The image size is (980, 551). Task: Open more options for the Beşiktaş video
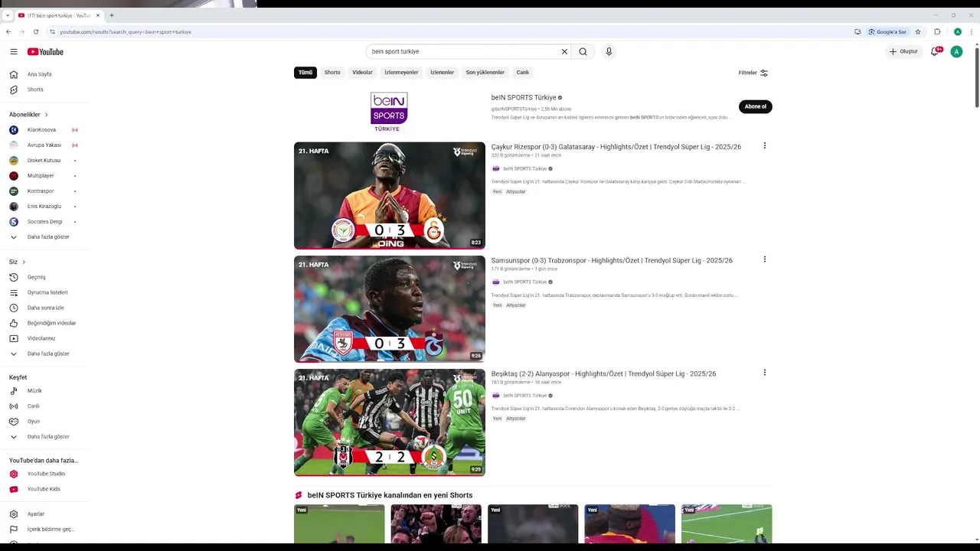point(764,373)
